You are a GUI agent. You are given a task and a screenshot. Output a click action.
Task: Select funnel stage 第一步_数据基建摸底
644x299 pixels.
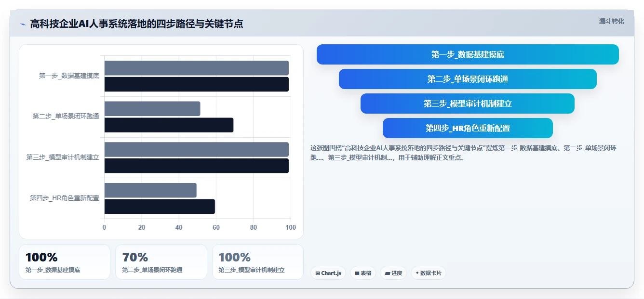[x=468, y=54]
